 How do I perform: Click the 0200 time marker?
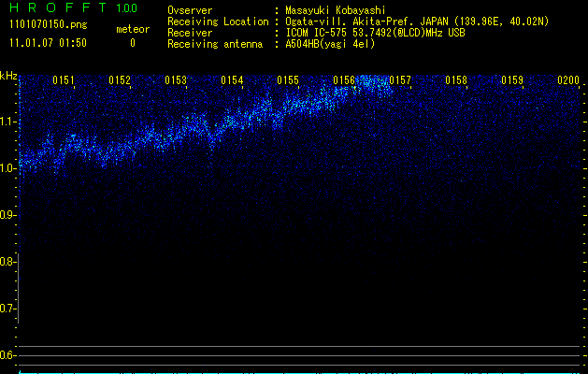[568, 80]
